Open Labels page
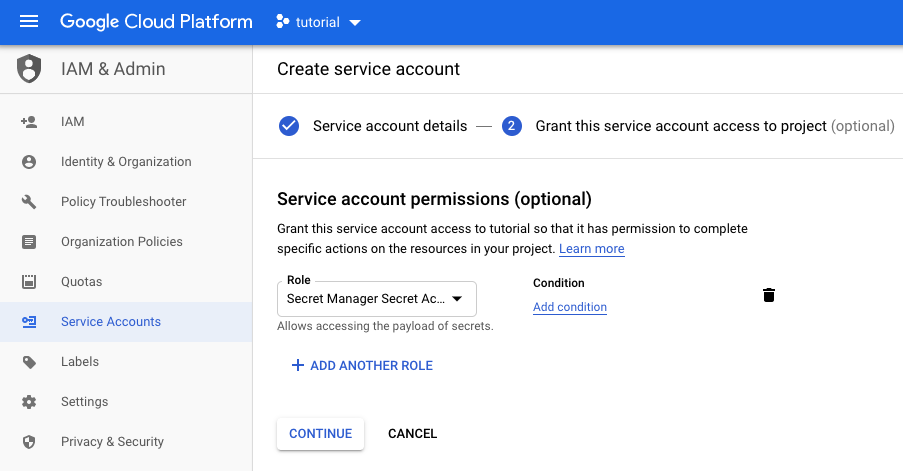This screenshot has width=903, height=471. coord(126,362)
